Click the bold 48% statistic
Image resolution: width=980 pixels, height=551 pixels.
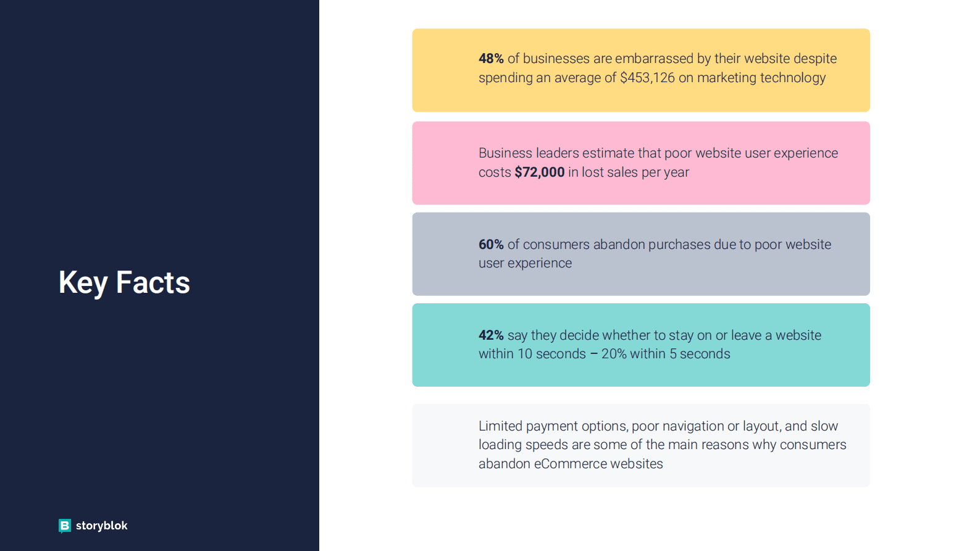point(491,59)
